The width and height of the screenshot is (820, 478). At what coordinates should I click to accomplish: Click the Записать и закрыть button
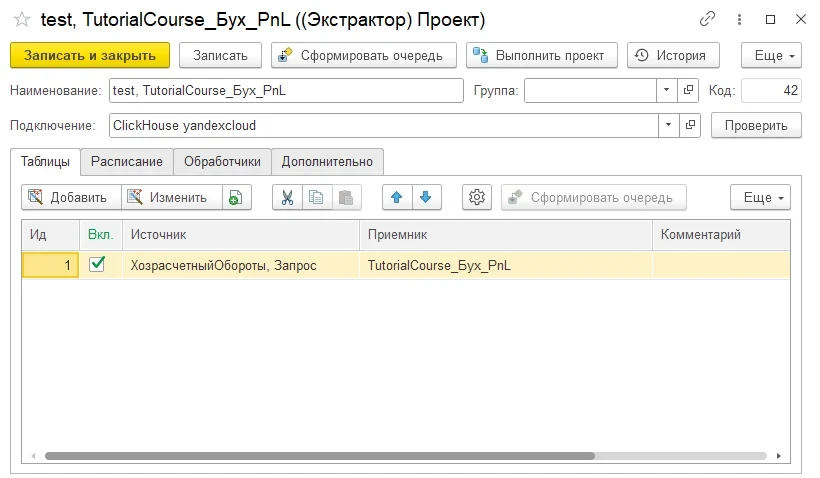pos(90,55)
